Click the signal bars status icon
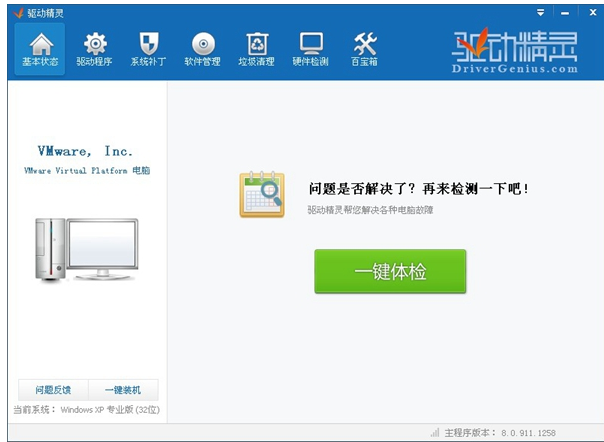The image size is (604, 442). [x=435, y=432]
